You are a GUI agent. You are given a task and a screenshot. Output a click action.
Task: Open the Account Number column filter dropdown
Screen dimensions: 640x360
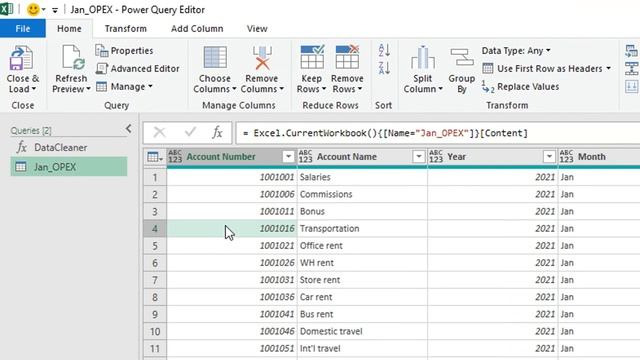pos(288,156)
